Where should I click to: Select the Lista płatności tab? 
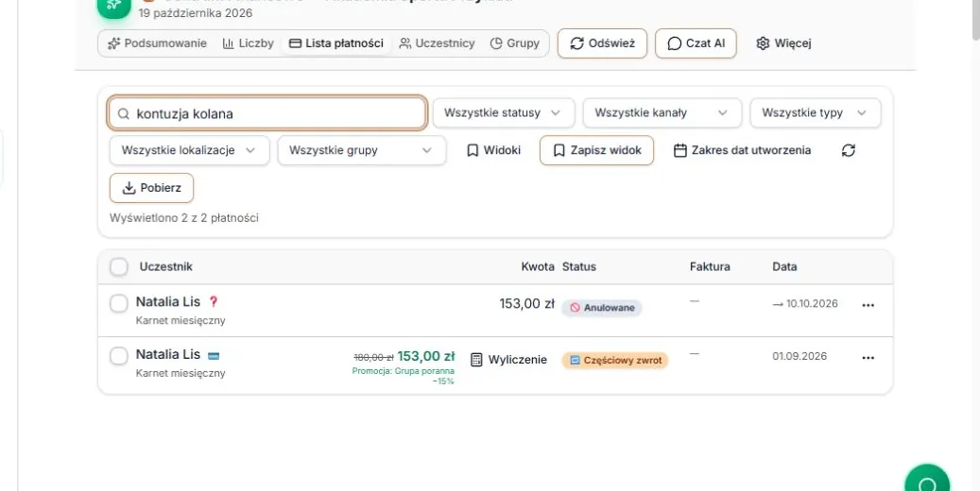336,43
